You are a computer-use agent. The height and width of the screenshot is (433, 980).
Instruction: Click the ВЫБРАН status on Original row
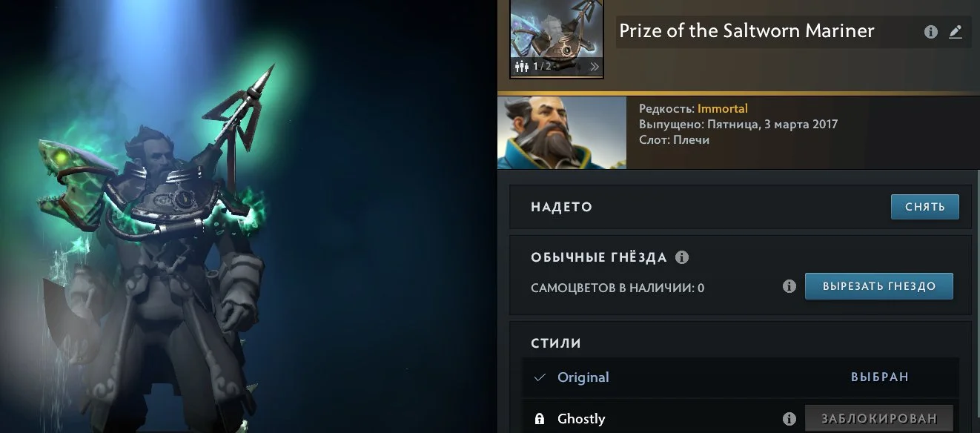click(880, 377)
